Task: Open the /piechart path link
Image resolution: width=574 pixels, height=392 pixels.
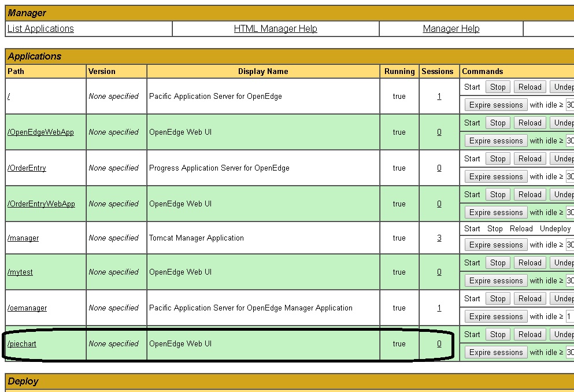Action: (x=21, y=343)
